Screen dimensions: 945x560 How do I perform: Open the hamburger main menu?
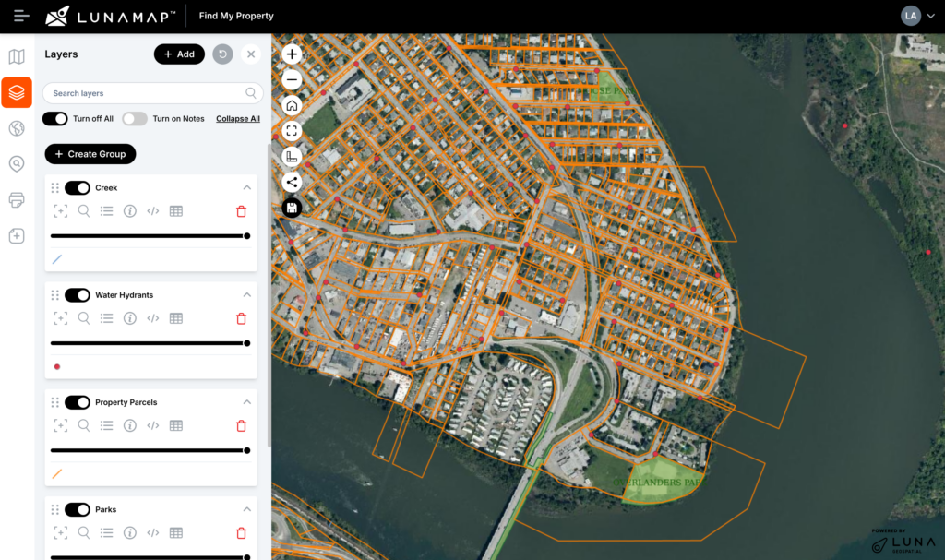[x=21, y=17]
